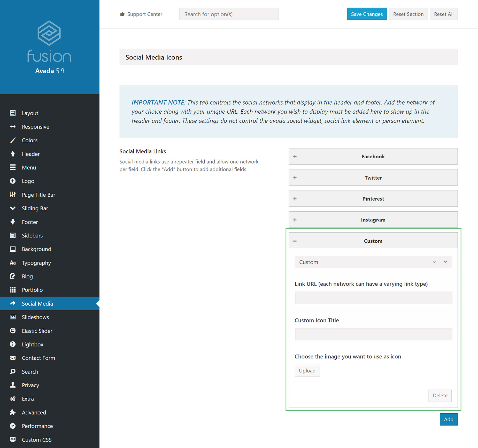Click the Colors paintbrush icon
The height and width of the screenshot is (448, 478).
click(x=13, y=140)
